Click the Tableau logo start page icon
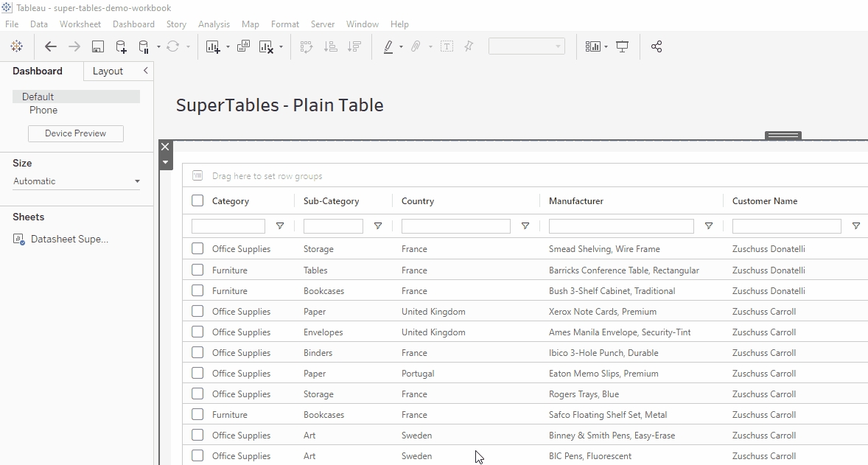Screen dimensions: 868x465 tap(16, 46)
